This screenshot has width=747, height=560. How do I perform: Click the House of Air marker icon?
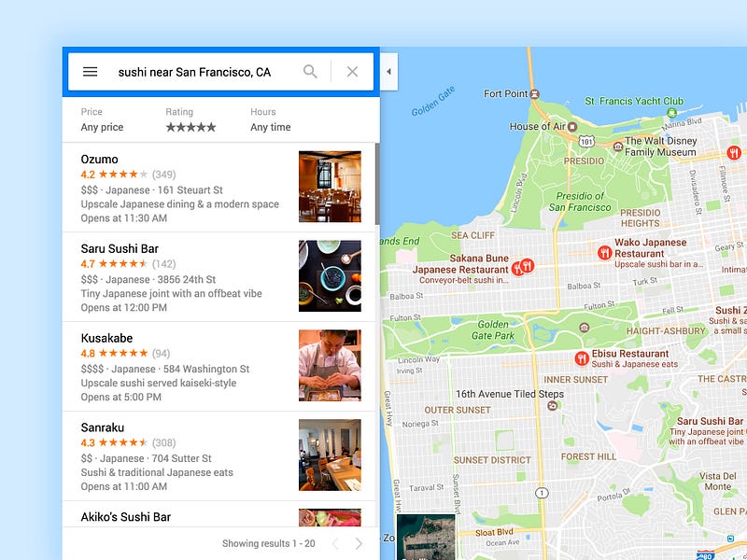[x=572, y=127]
